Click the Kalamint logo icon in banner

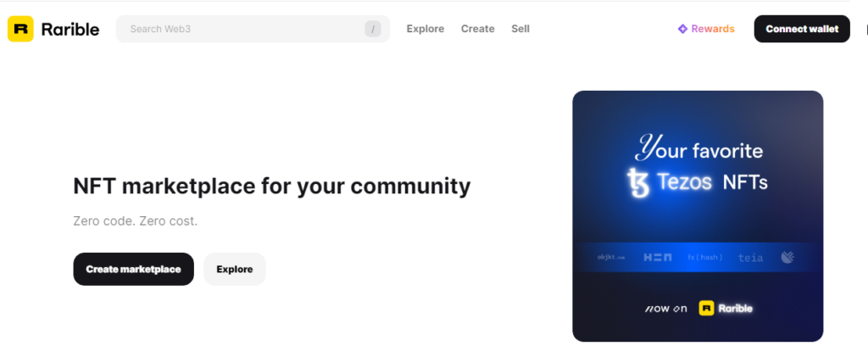click(787, 257)
